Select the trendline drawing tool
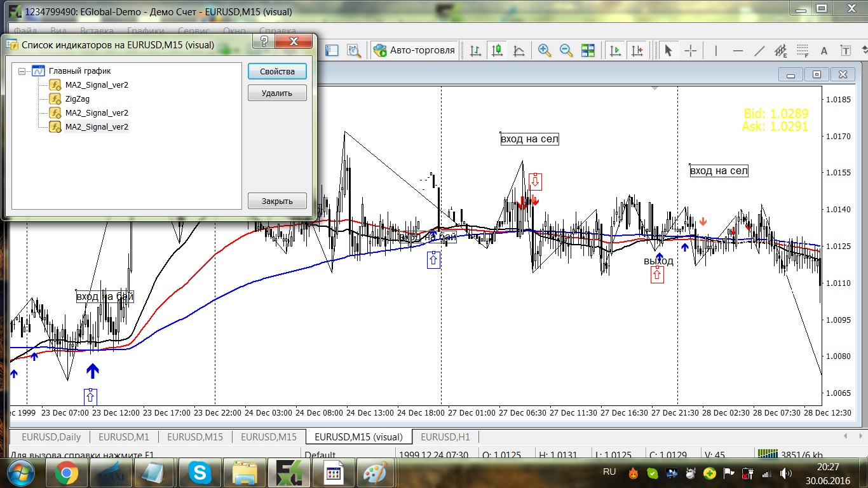This screenshot has height=488, width=868. click(x=759, y=51)
